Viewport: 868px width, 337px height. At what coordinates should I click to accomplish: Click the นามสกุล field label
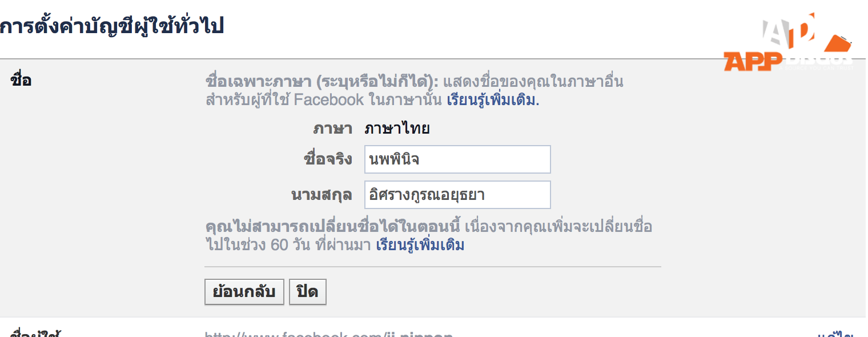[322, 195]
